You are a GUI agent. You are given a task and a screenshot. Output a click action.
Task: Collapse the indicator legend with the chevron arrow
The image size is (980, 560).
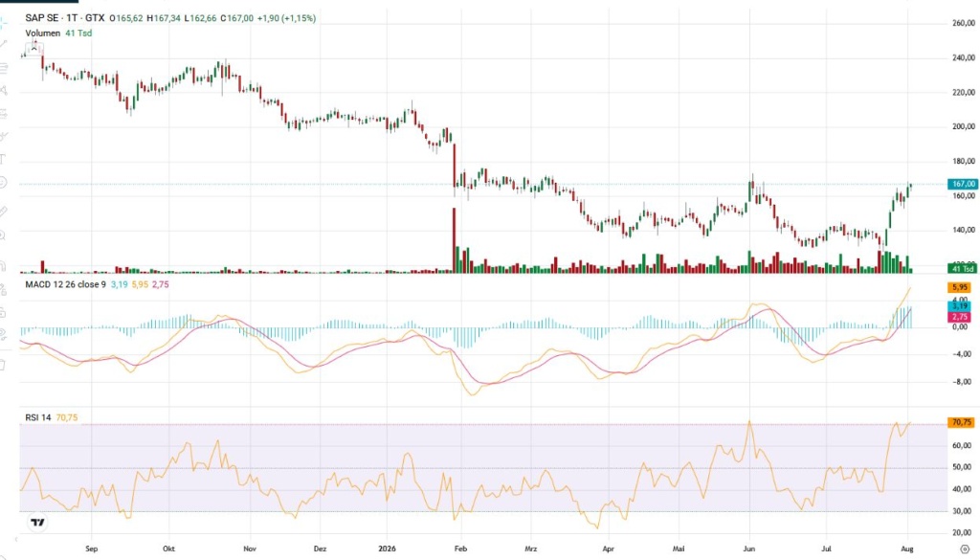33,48
